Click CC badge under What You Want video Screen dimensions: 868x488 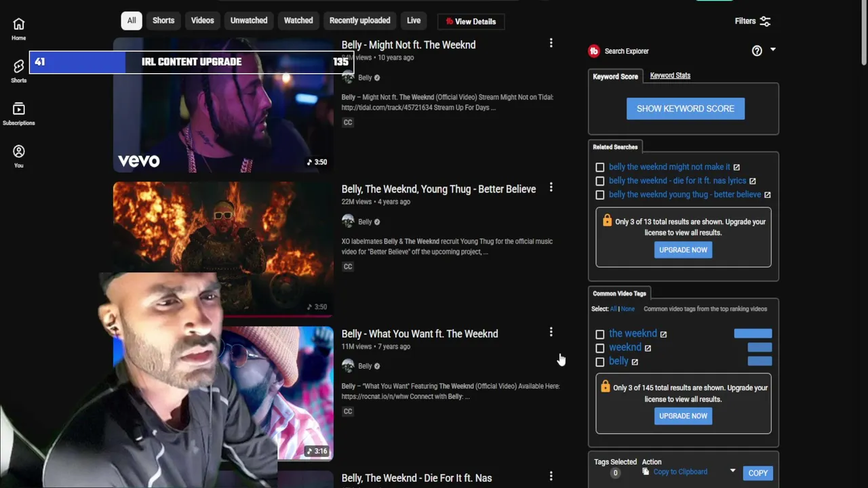348,411
